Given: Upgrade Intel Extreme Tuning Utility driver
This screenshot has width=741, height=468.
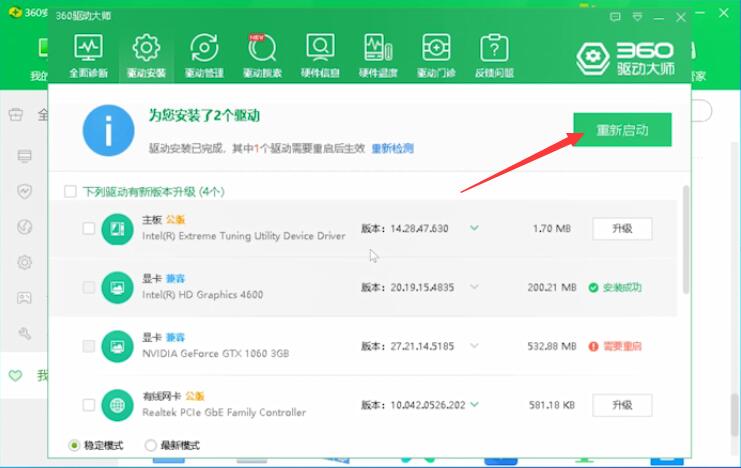Looking at the screenshot, I should click(x=622, y=229).
